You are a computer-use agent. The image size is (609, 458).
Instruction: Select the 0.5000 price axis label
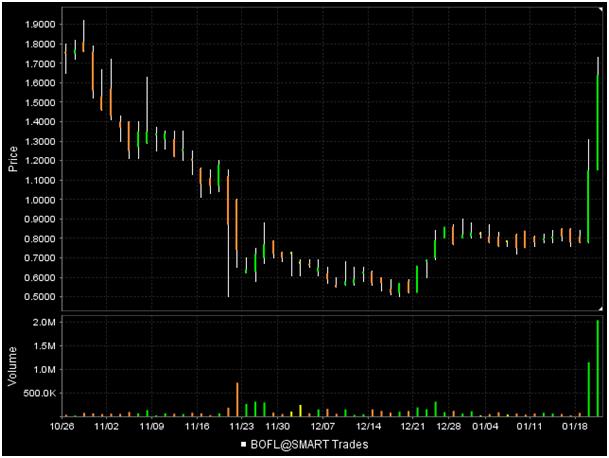(x=40, y=297)
